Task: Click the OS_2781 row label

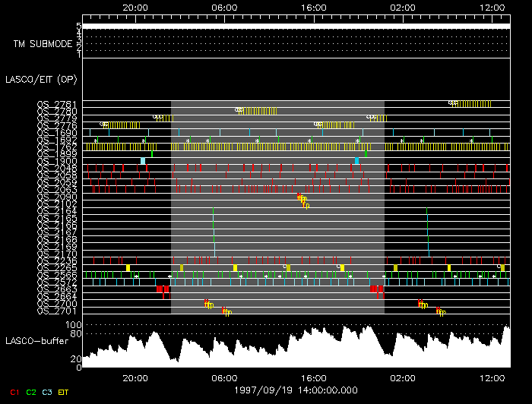Action: click(x=57, y=104)
